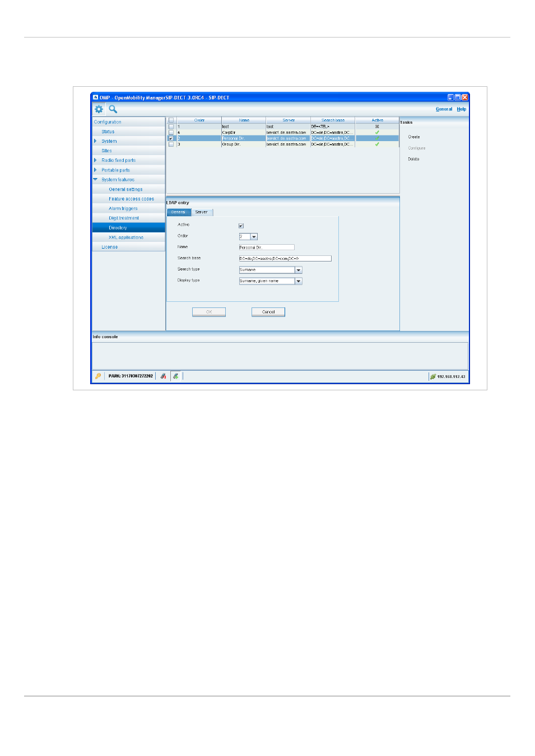Open XML applications page
535x756 pixels.
pos(129,237)
